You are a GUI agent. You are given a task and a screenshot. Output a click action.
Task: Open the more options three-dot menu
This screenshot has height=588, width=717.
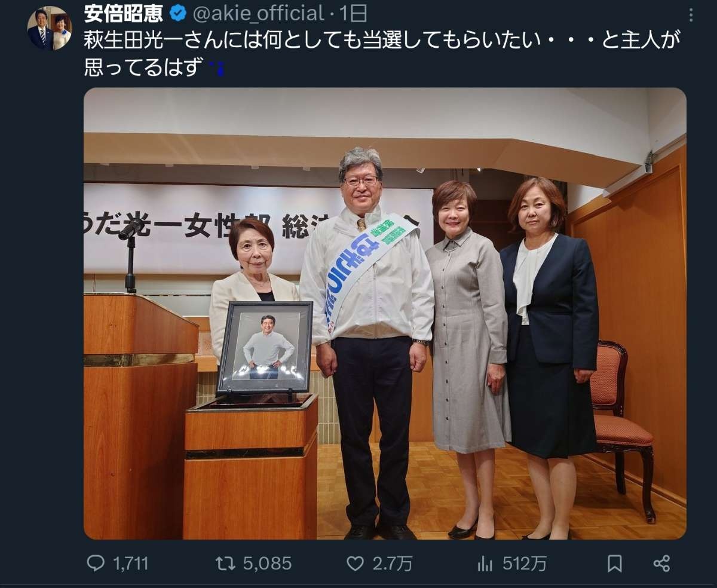[x=691, y=13]
